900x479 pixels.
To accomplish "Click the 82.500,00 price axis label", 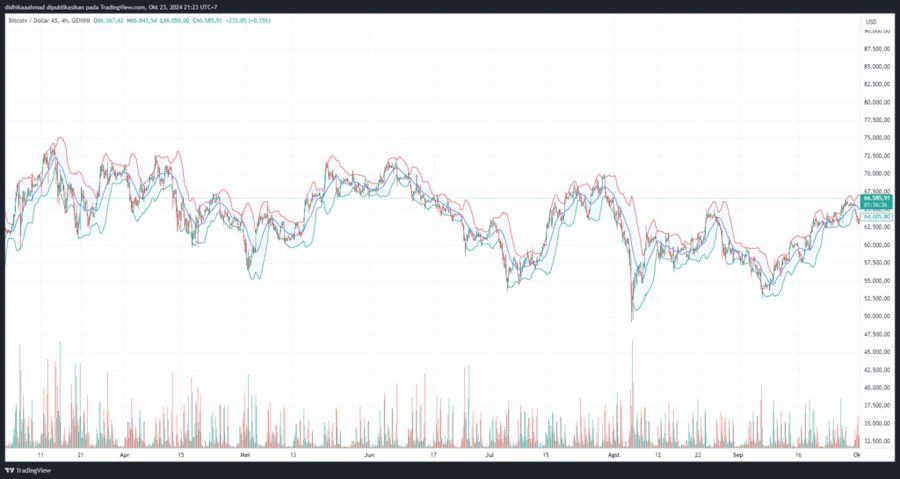I will pyautogui.click(x=877, y=84).
